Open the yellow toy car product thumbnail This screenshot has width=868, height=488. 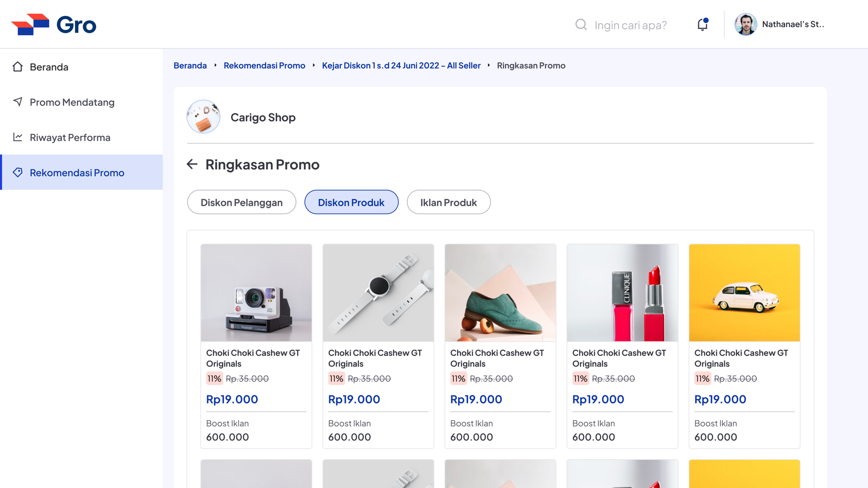click(x=745, y=293)
